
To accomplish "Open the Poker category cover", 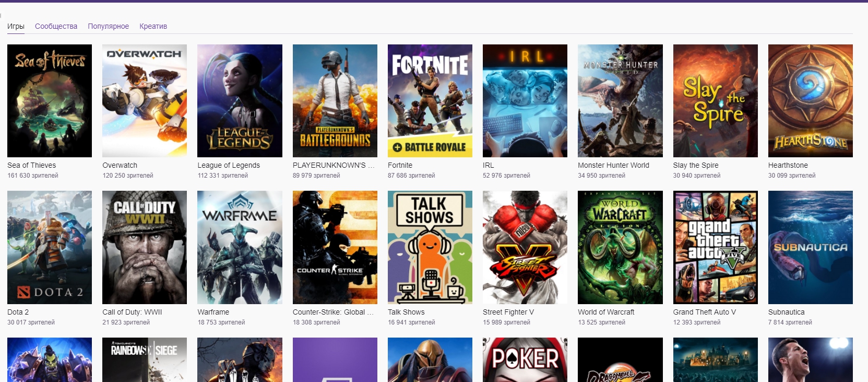I will coord(525,360).
